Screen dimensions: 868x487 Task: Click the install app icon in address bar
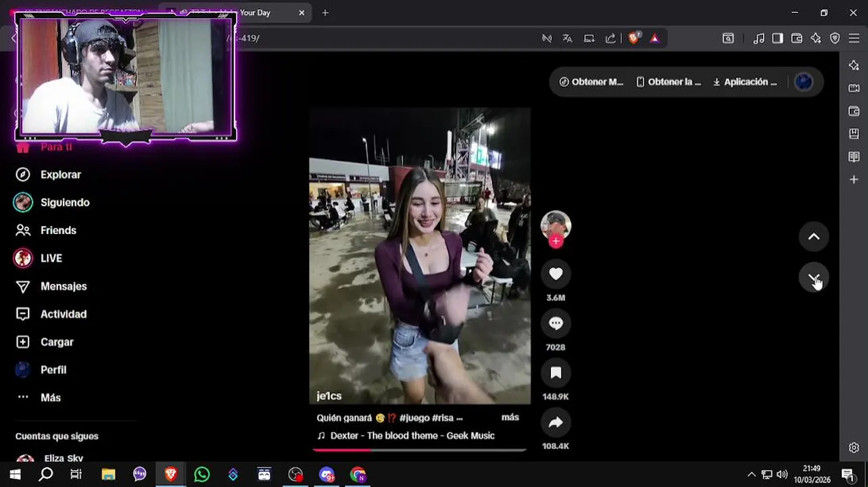(589, 39)
